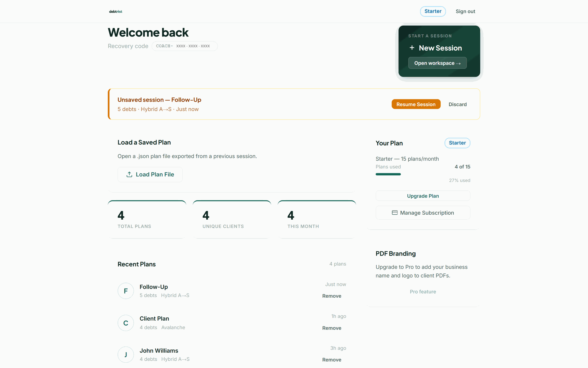Click the Pro feature label under PDF Branding
This screenshot has height=368, width=588.
(423, 291)
